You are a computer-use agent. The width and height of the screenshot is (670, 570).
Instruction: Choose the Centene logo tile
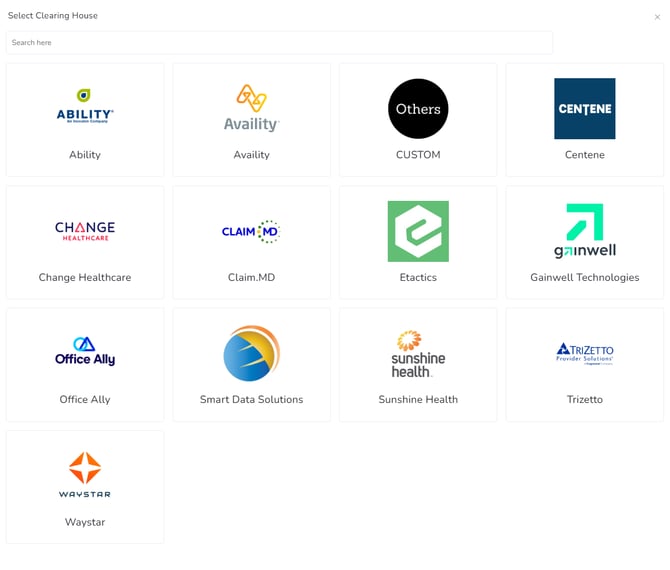585,108
